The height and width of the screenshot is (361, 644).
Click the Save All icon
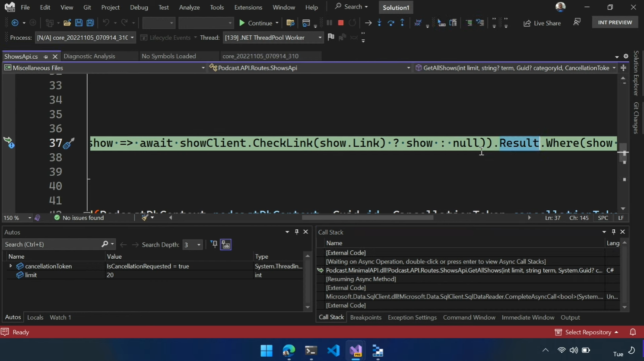pyautogui.click(x=90, y=23)
